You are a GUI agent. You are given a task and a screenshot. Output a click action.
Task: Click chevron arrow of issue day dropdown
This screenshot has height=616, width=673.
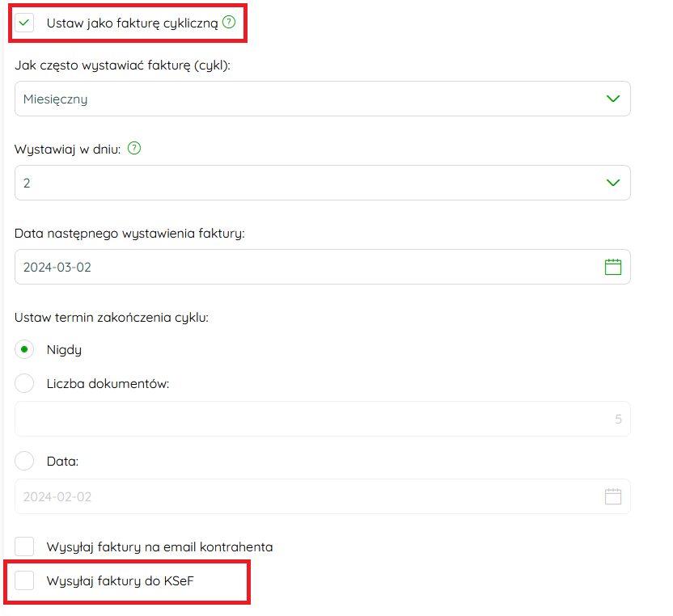pos(613,183)
